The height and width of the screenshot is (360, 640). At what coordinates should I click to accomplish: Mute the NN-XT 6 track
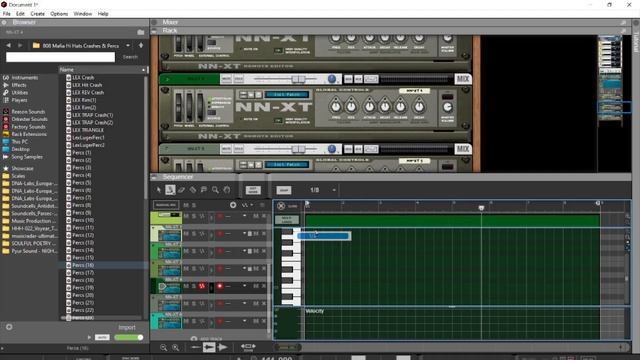pyautogui.click(x=186, y=321)
